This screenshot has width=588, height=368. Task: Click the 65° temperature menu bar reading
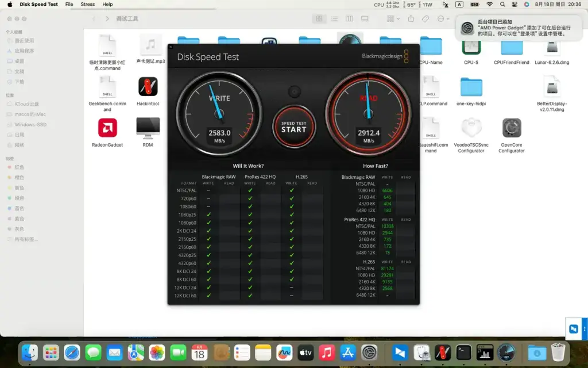point(410,5)
